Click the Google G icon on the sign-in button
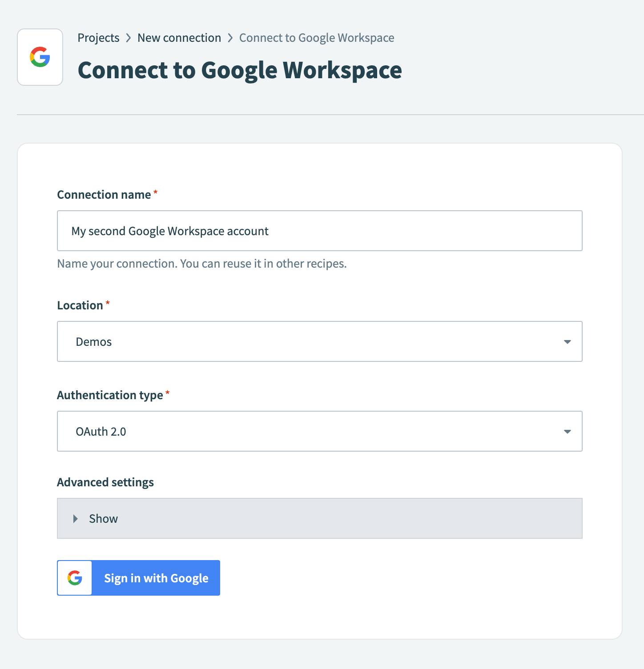 point(74,578)
